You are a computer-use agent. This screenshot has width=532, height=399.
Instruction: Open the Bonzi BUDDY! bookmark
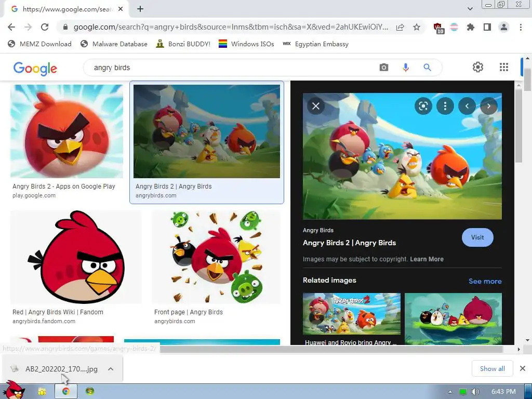[x=183, y=44]
